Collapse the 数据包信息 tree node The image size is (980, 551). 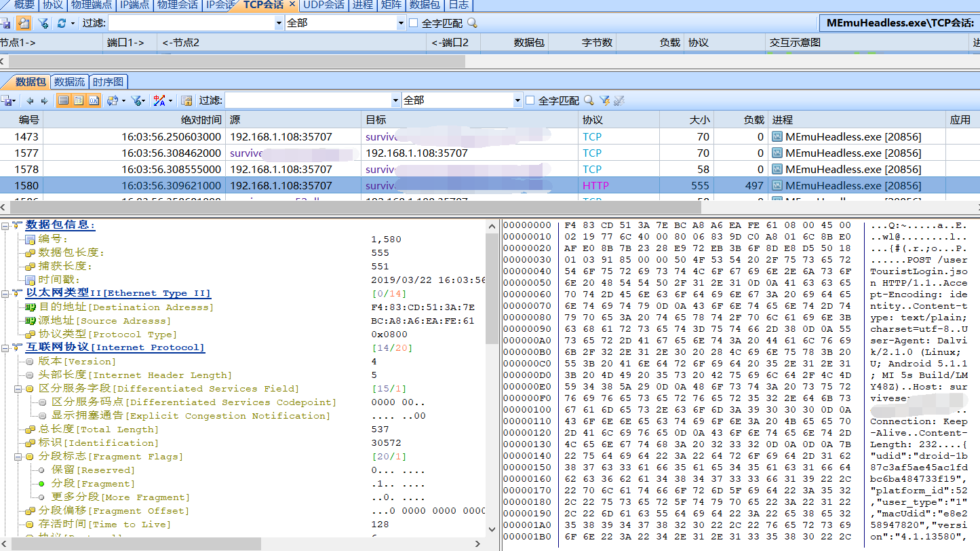click(x=5, y=225)
